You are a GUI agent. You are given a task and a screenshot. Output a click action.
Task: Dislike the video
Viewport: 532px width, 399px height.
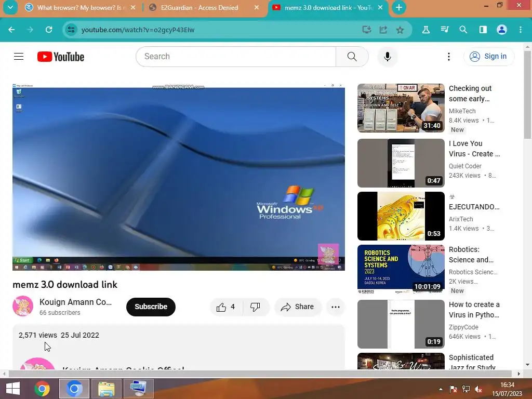point(256,307)
